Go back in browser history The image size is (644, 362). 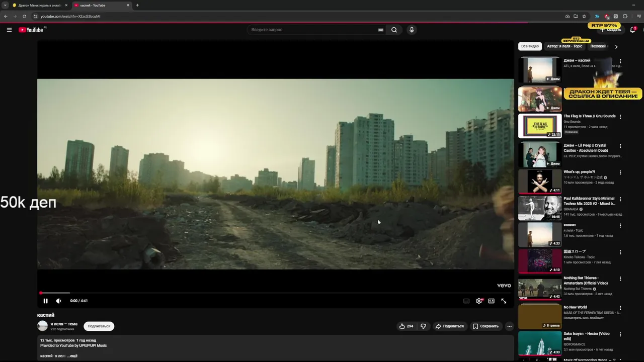tap(6, 16)
